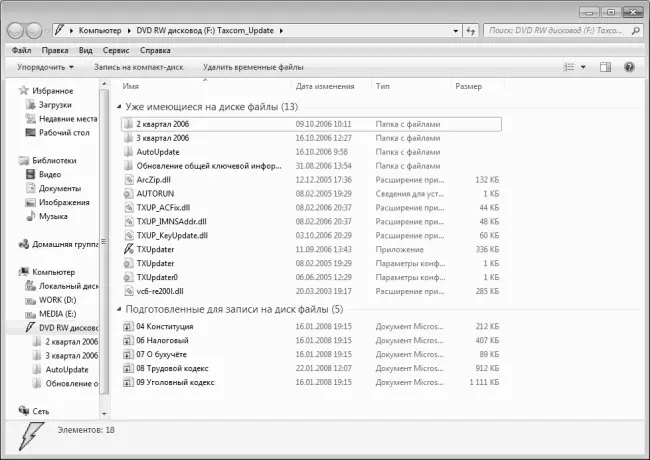Select folder '3 квартал 2006' in file list

[x=312, y=138]
